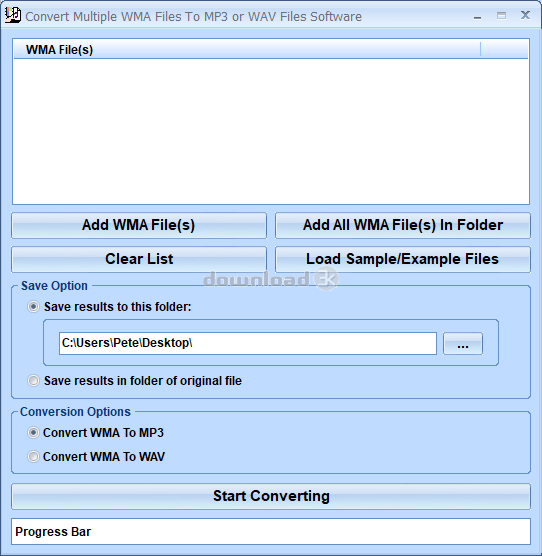Click the empty WMA file list area
Viewport: 542px width, 556px height.
271,131
